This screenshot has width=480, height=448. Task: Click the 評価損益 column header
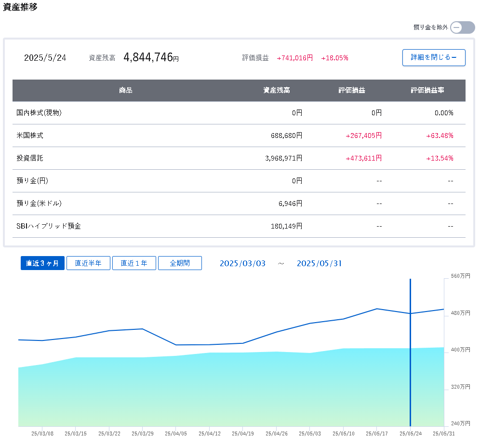(x=352, y=90)
